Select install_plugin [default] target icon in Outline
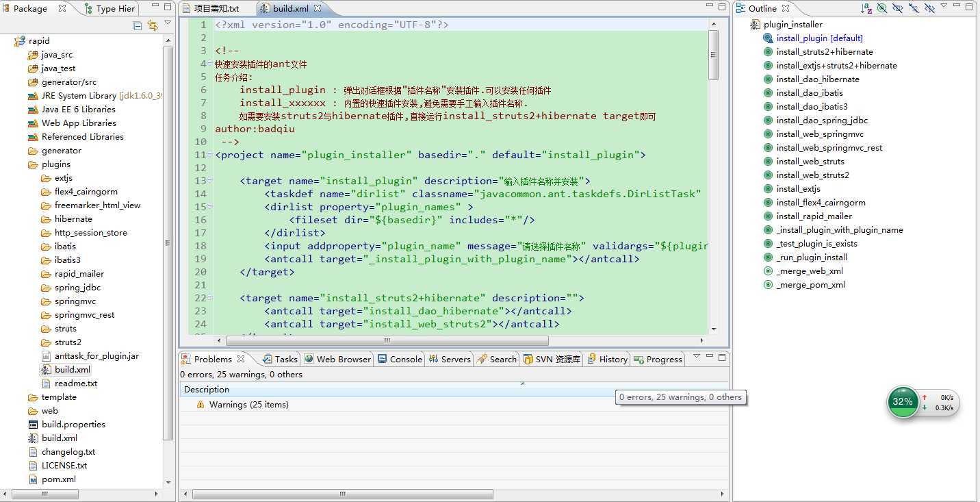This screenshot has height=502, width=980. pyautogui.click(x=768, y=38)
